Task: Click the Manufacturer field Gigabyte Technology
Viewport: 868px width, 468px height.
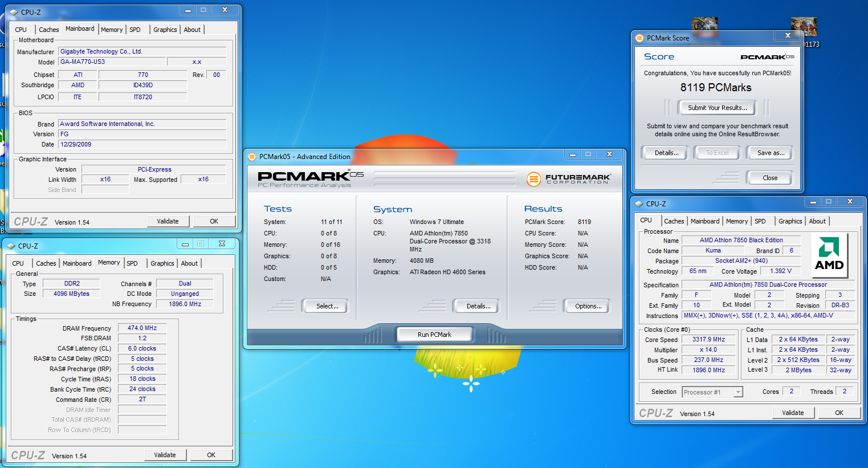Action: tap(142, 52)
